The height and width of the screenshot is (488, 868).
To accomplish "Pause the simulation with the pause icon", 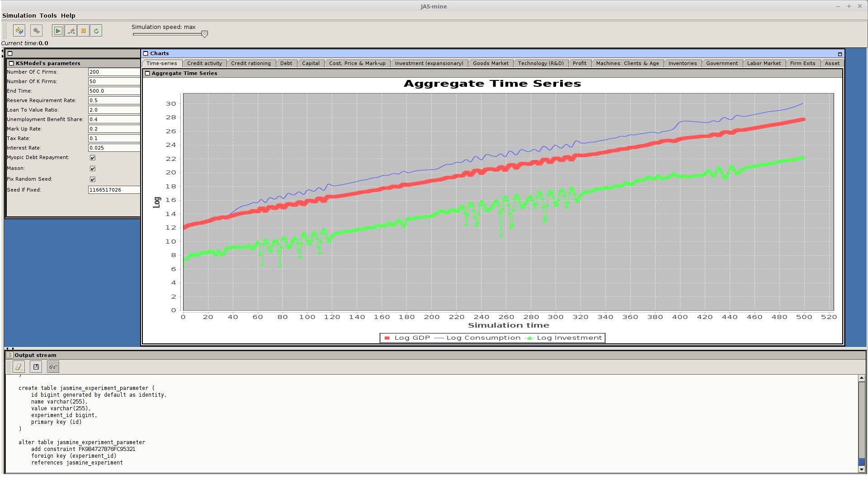I will pyautogui.click(x=84, y=31).
